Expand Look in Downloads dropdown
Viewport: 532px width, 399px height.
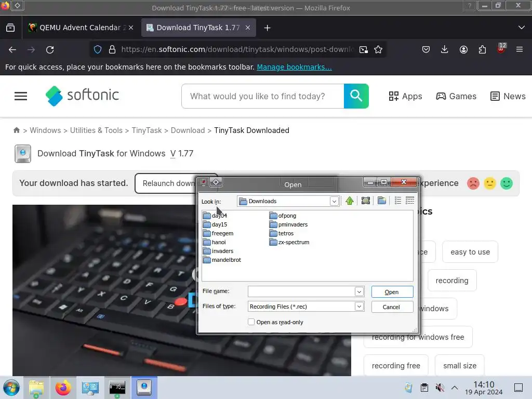[334, 201]
